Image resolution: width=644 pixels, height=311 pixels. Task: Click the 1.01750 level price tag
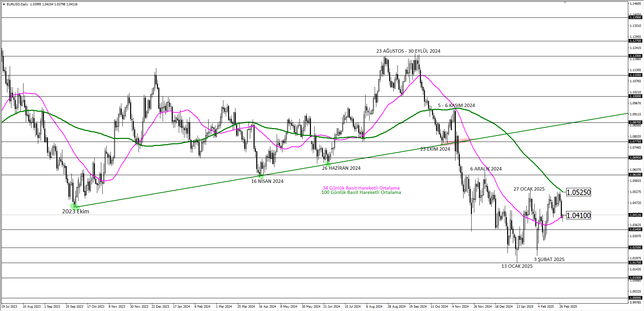[635, 263]
